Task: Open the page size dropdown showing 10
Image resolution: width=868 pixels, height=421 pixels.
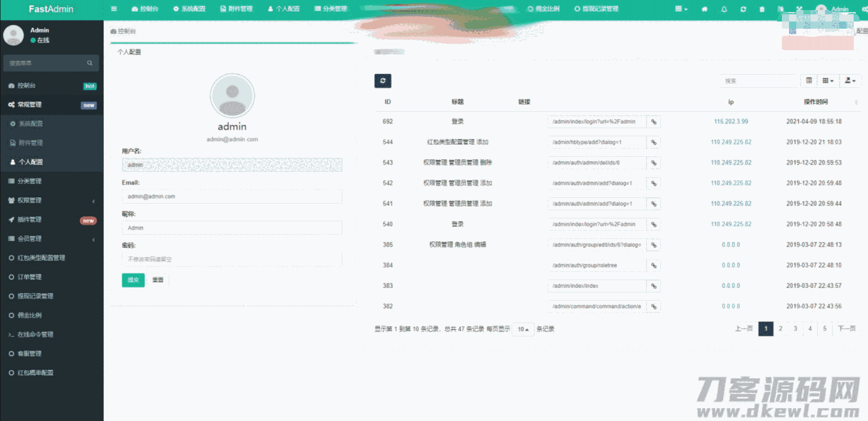Action: 523,329
